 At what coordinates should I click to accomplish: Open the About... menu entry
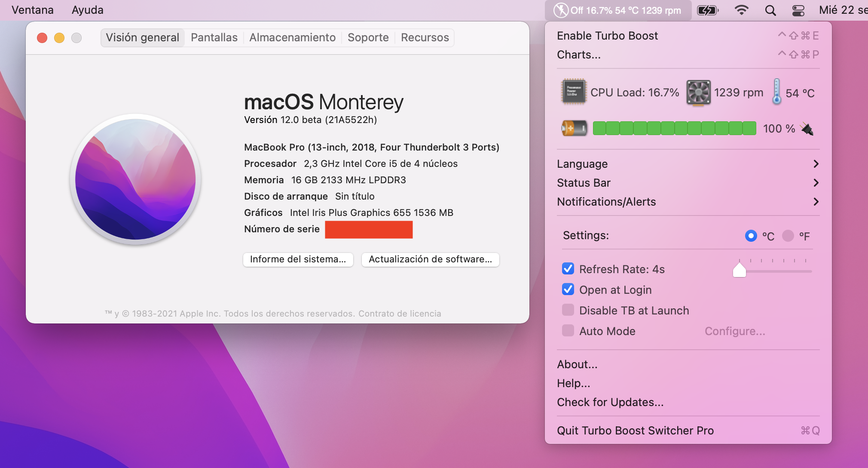(688, 364)
